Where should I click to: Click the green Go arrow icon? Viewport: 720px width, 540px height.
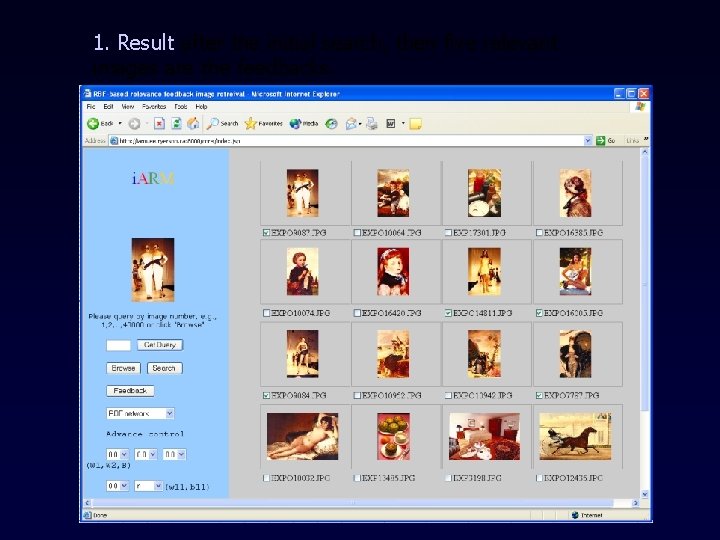click(x=600, y=141)
